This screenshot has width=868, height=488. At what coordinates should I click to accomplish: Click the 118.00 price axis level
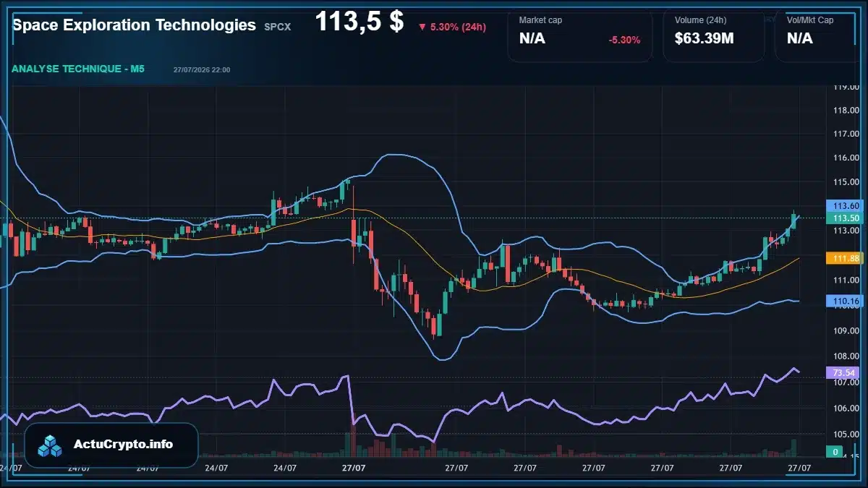click(846, 111)
